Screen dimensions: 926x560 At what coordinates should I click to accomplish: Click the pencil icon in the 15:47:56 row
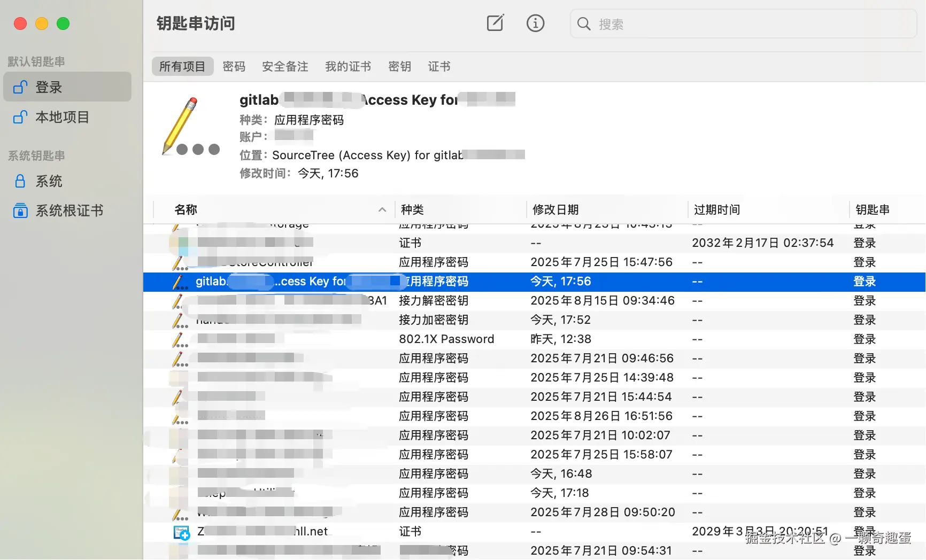[x=180, y=262]
